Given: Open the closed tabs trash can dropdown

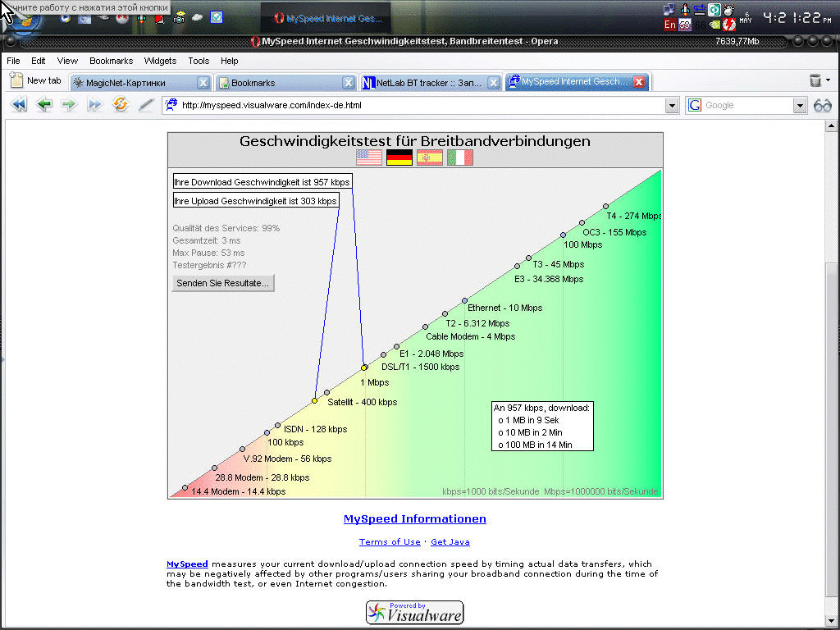Looking at the screenshot, I should (x=819, y=80).
